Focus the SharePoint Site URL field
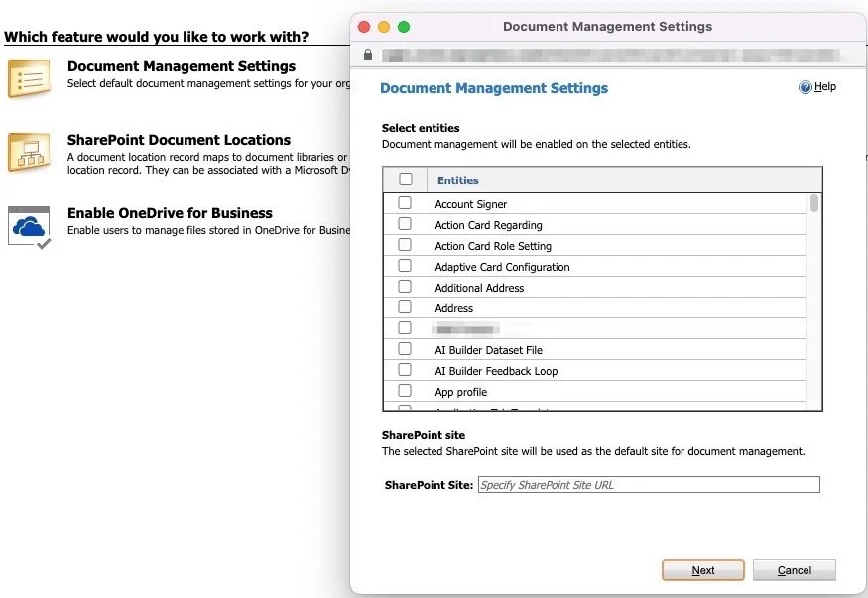 (649, 485)
